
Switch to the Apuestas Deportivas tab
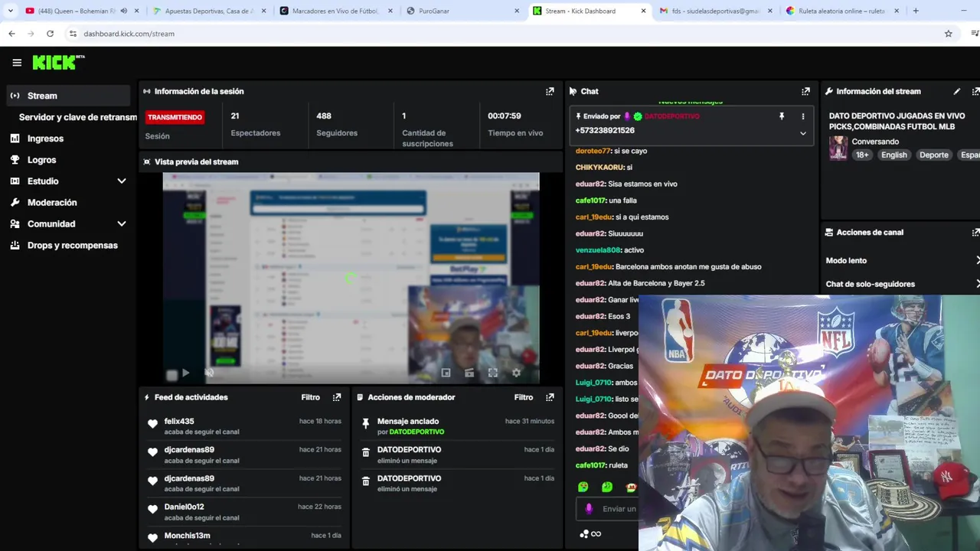[x=208, y=11]
